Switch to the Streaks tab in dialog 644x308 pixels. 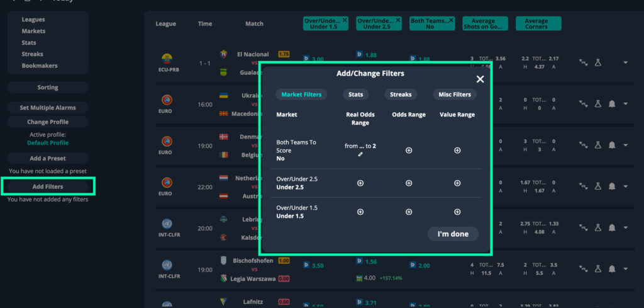coord(401,94)
